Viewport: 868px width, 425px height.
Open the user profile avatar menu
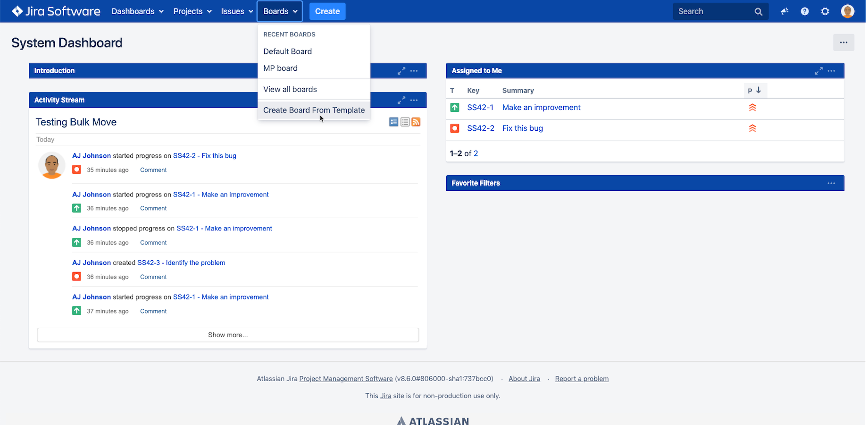[848, 11]
